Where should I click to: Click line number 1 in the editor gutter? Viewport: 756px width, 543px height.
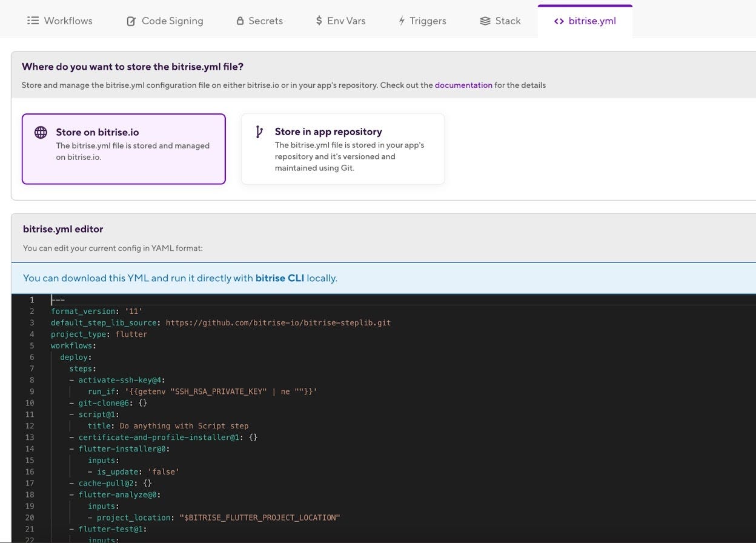point(32,300)
